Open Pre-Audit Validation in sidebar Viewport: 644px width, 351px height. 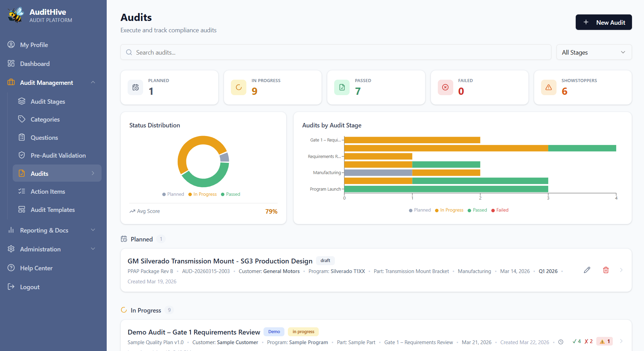58,156
